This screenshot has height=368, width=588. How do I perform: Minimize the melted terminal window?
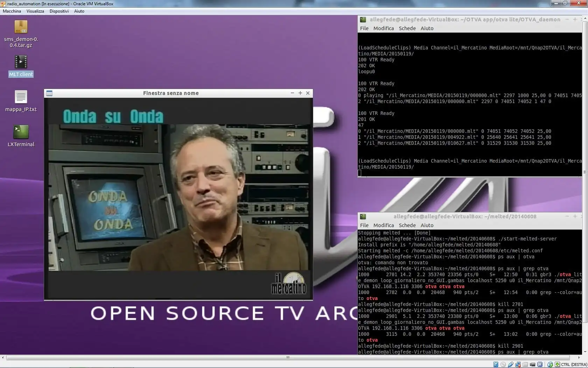pyautogui.click(x=567, y=217)
